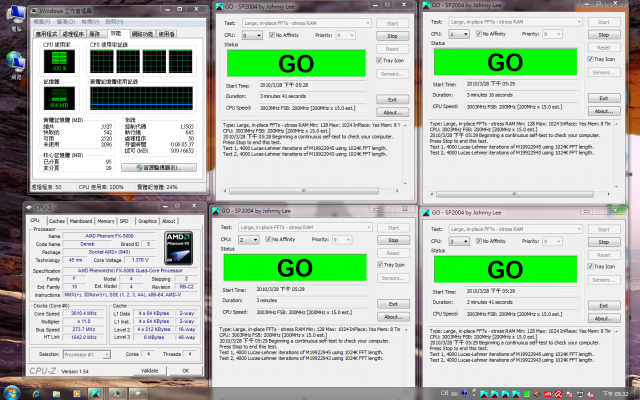Toggle No Affinity in the CPU 1 SP2004 window
This screenshot has height=400, width=640.
point(491,34)
